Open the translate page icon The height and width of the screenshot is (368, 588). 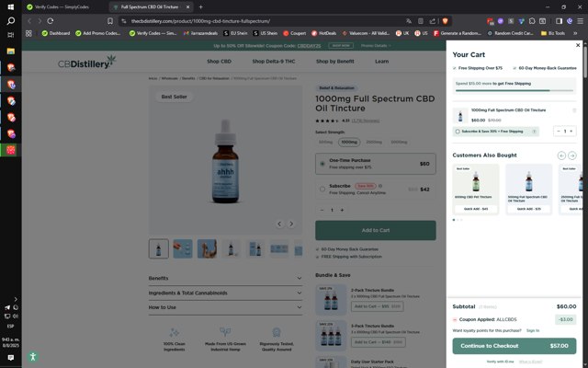pyautogui.click(x=408, y=21)
